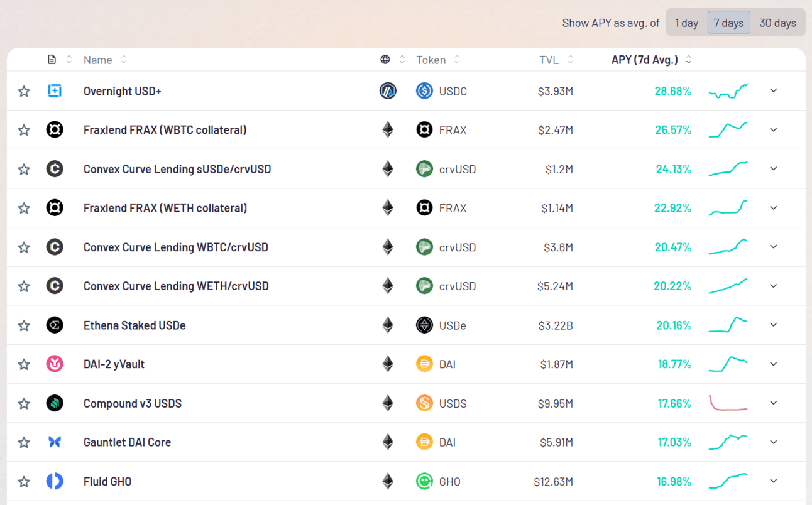The height and width of the screenshot is (505, 812).
Task: Switch APY average to 30 days
Action: pos(777,23)
